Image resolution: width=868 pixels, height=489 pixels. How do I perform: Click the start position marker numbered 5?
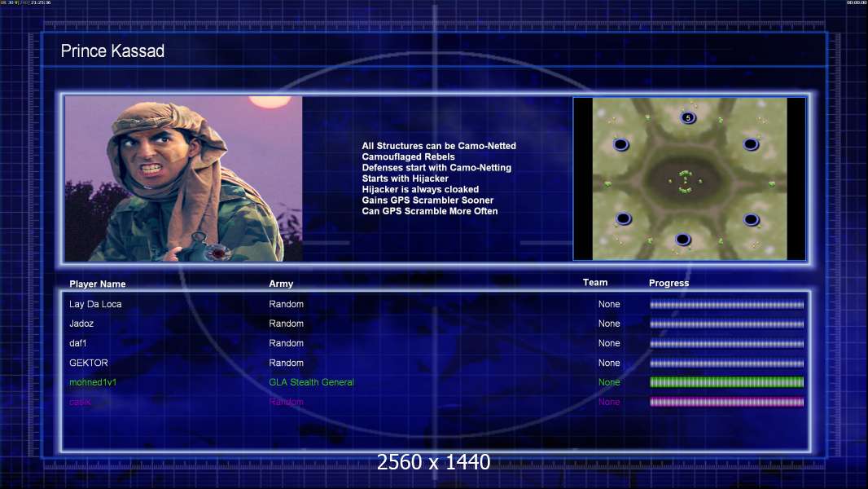click(688, 117)
